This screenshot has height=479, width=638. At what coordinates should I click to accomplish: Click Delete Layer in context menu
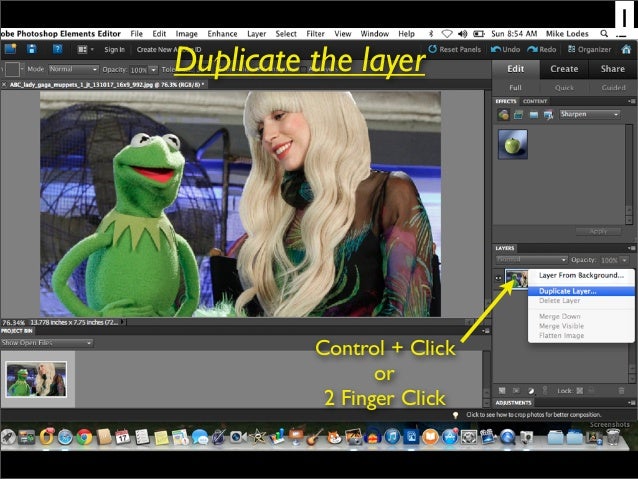click(581, 300)
